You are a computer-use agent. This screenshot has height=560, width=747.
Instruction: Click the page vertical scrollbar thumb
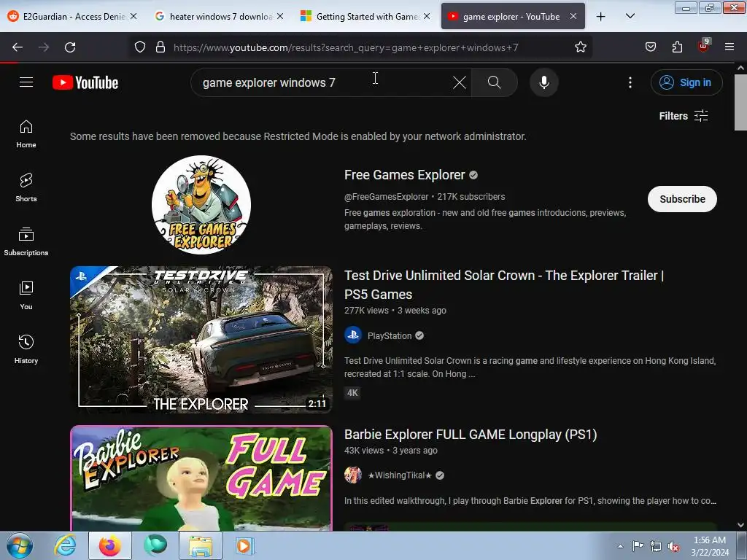(740, 101)
